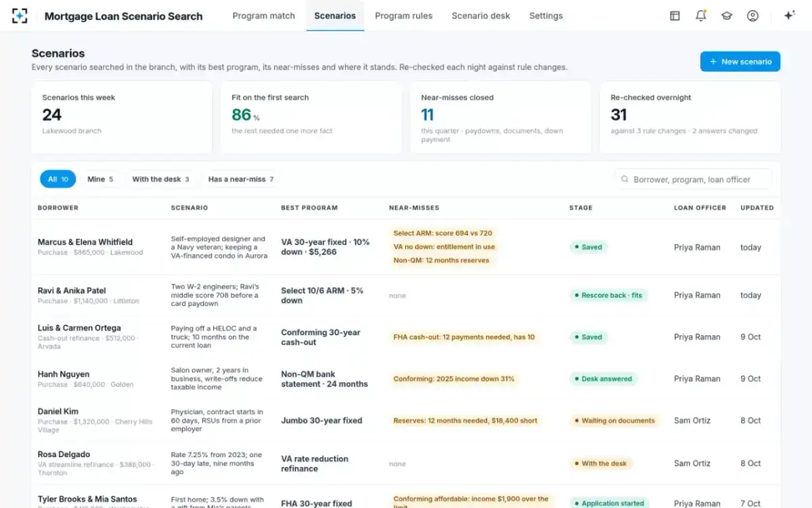Viewport: 812px width, 508px height.
Task: Filter by Has a near-miss
Action: point(241,179)
